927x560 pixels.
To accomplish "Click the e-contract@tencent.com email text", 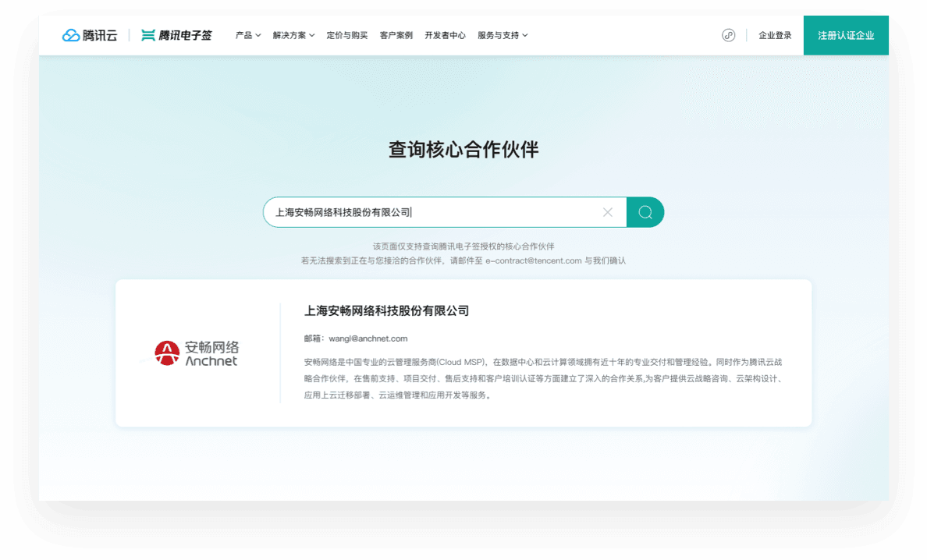I will [x=533, y=261].
